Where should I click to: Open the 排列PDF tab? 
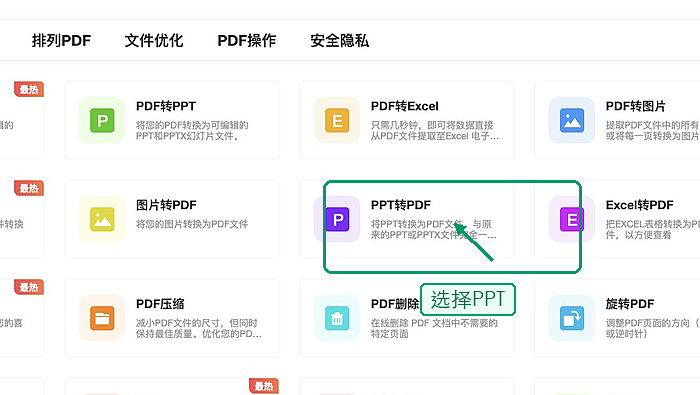(61, 41)
